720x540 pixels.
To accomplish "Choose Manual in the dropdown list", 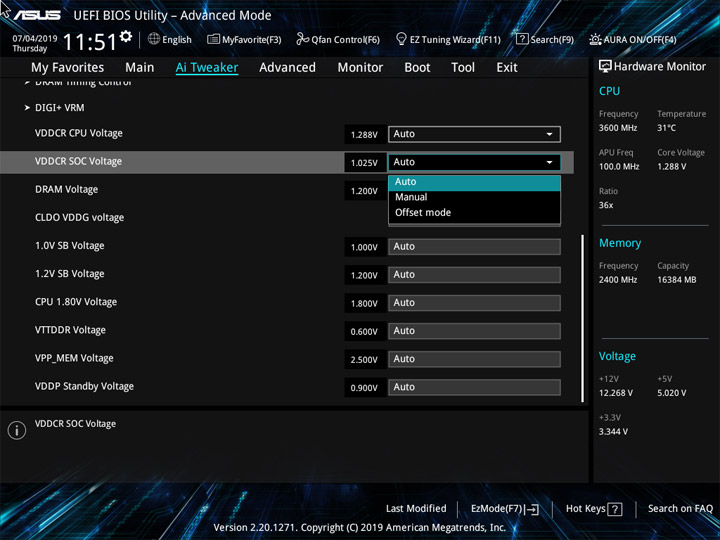I will [x=474, y=197].
